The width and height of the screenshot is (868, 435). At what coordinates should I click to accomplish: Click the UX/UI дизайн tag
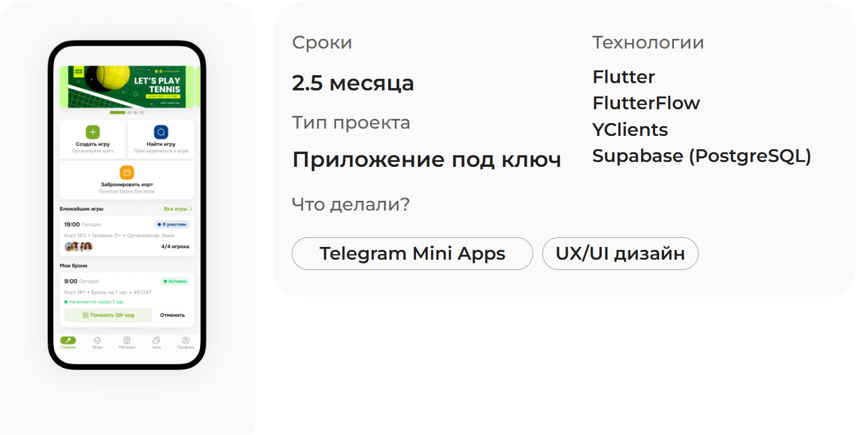point(620,254)
